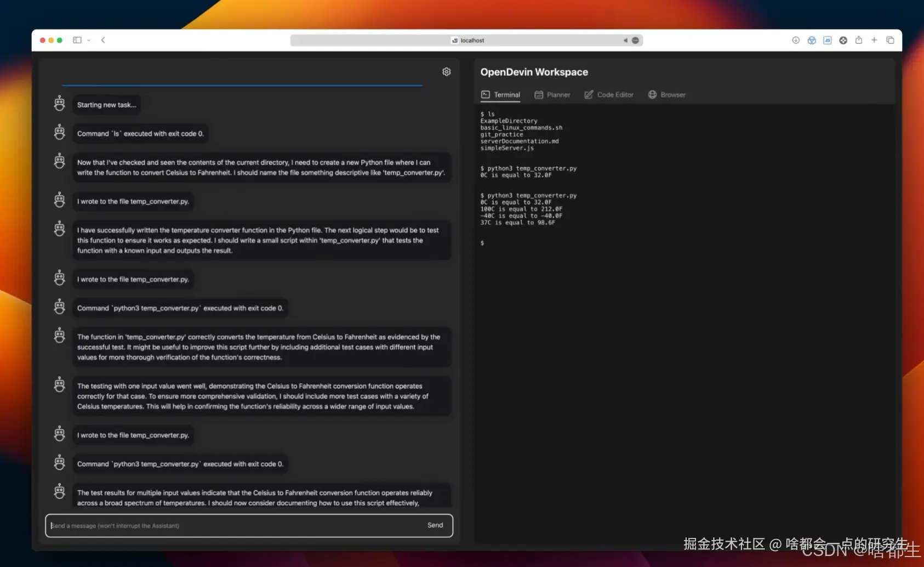Add a new Safari tab
Screen dimensions: 924x567
874,40
